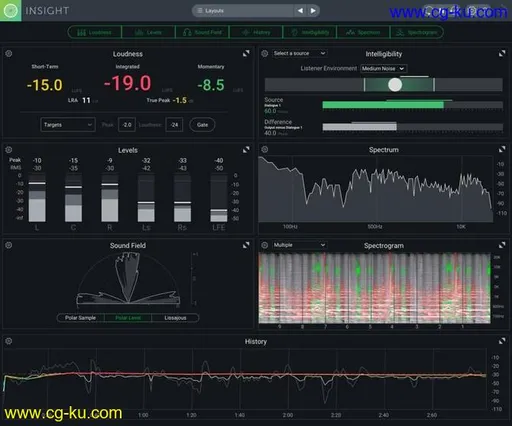
Task: Open the Layouts dropdown
Action: tap(243, 11)
